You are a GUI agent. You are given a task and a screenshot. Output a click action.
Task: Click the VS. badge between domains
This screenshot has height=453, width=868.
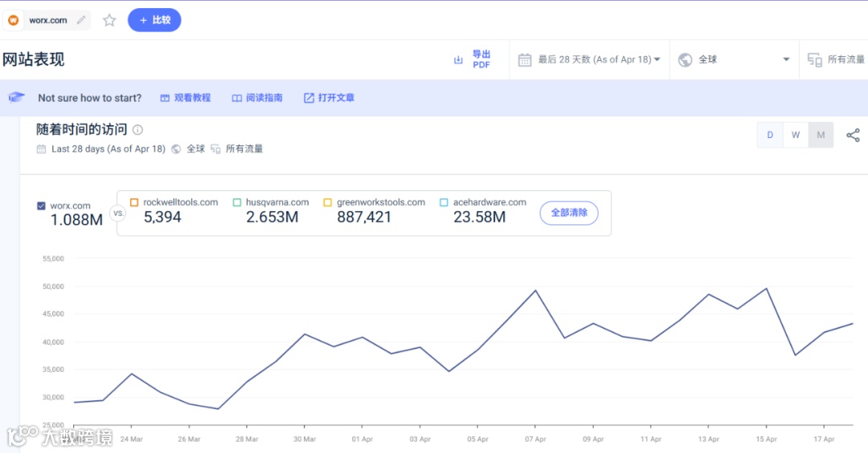coord(118,213)
